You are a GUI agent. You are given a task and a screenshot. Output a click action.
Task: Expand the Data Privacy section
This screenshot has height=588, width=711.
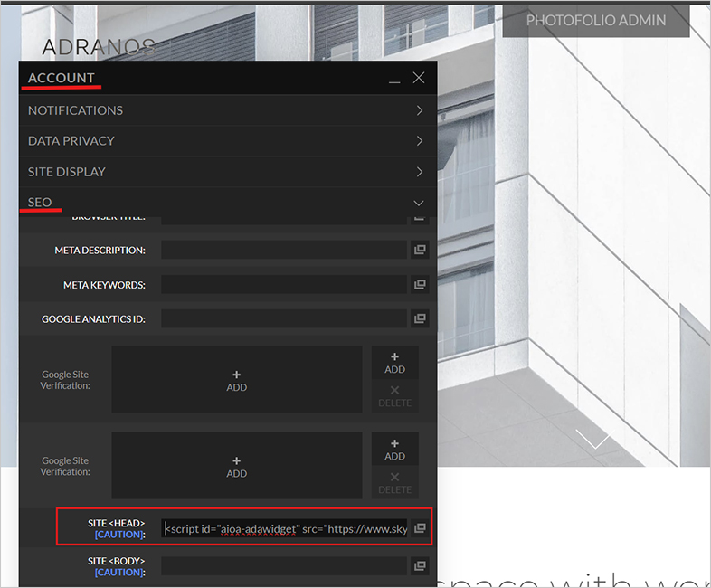pyautogui.click(x=420, y=141)
